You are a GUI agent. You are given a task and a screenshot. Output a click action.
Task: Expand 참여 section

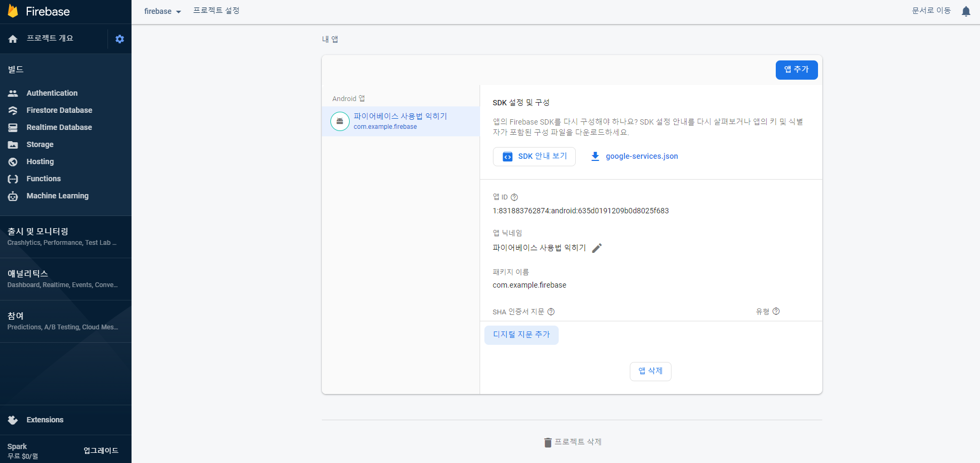(66, 321)
